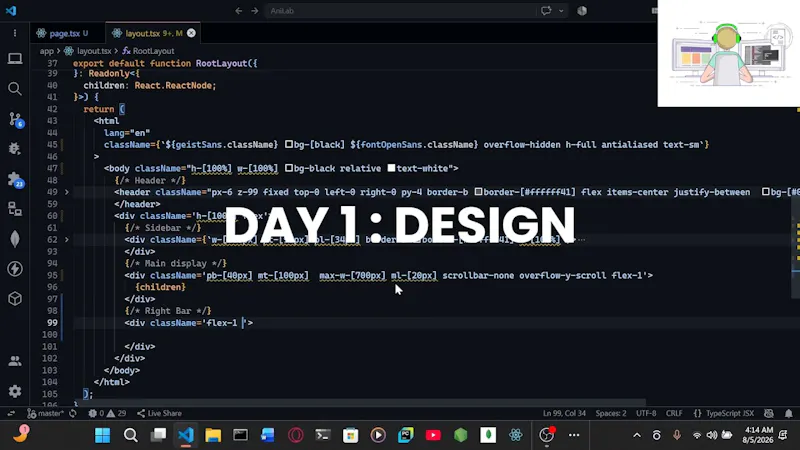Click line number 99 in the gutter

(53, 323)
